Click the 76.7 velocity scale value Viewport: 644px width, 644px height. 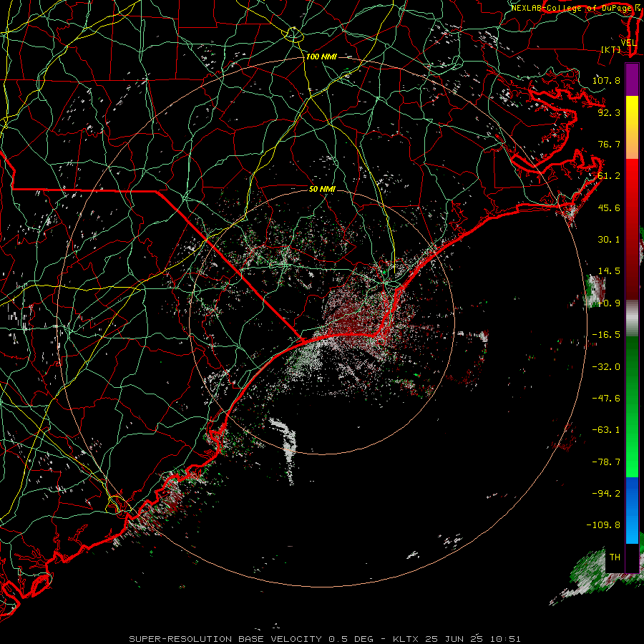click(x=609, y=144)
